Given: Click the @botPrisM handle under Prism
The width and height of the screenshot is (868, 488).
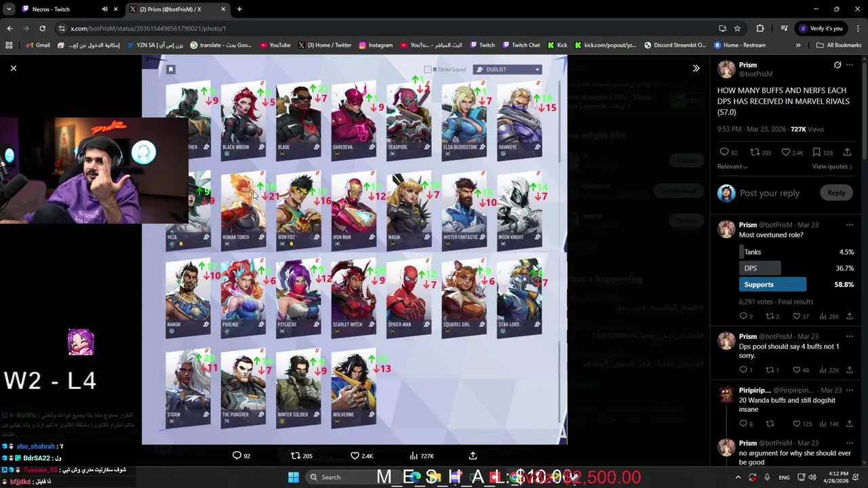Looking at the screenshot, I should [x=755, y=74].
